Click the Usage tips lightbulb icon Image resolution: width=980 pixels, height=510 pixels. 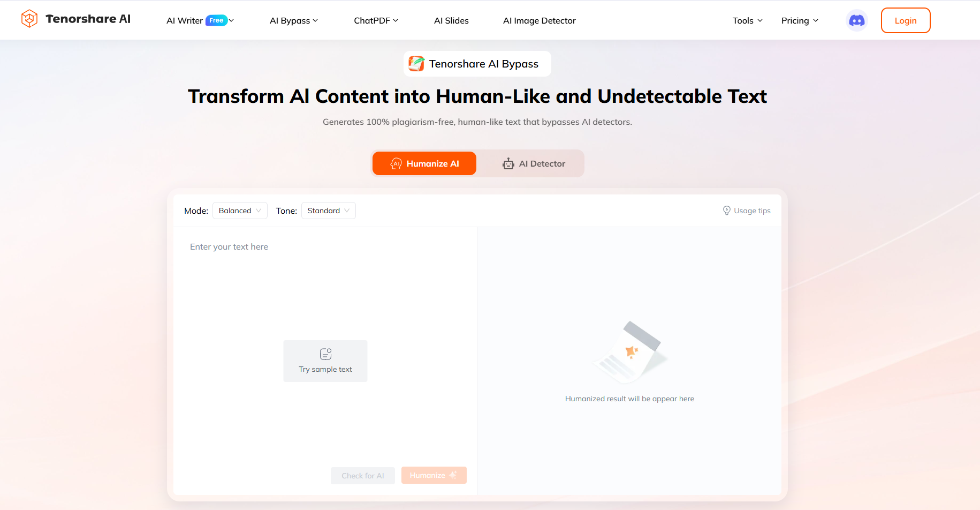[726, 211]
